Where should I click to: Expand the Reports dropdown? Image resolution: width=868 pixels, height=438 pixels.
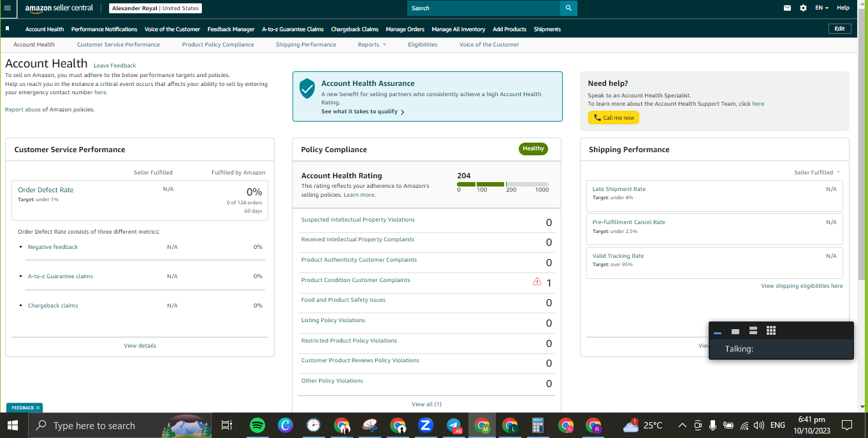pyautogui.click(x=372, y=45)
